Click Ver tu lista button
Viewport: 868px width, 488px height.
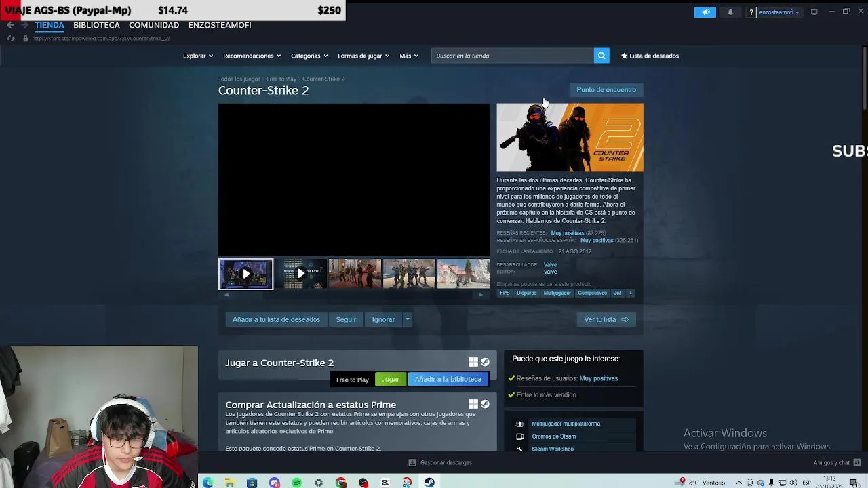pyautogui.click(x=606, y=319)
